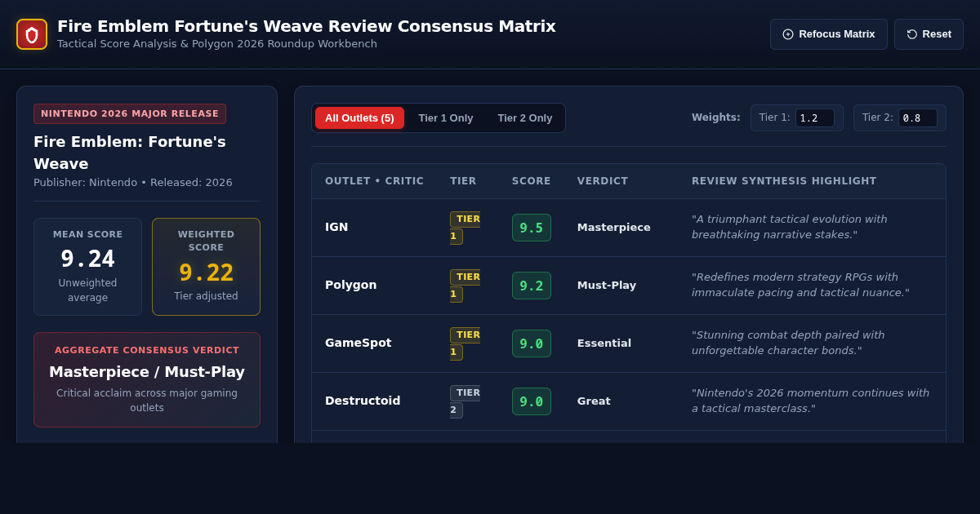Viewport: 980px width, 514px height.
Task: Click the Reset button
Action: (x=929, y=34)
